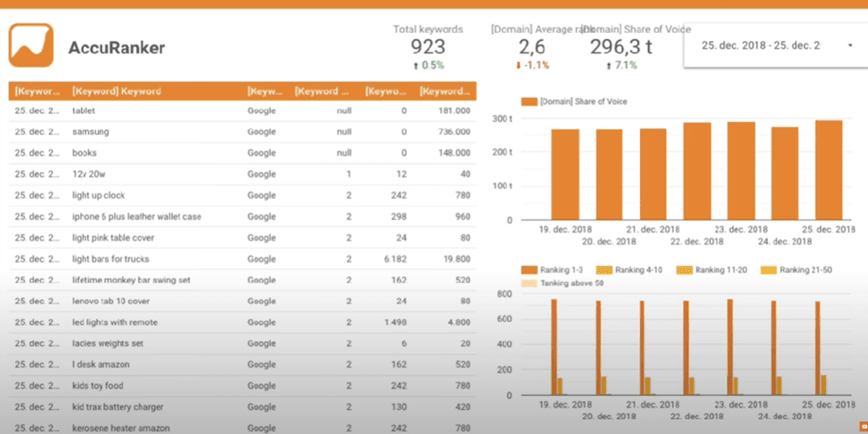Open the date range dropdown
Viewport: 868px width, 434px height.
click(776, 45)
